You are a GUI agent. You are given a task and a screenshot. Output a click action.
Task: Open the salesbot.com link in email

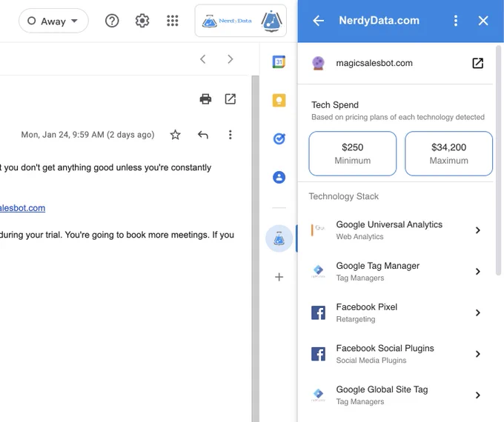22,208
